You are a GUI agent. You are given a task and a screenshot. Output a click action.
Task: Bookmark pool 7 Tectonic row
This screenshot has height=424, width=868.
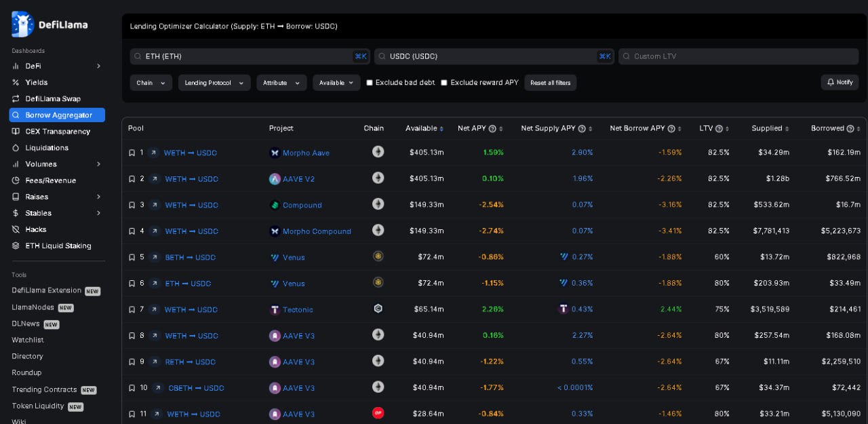click(x=132, y=309)
